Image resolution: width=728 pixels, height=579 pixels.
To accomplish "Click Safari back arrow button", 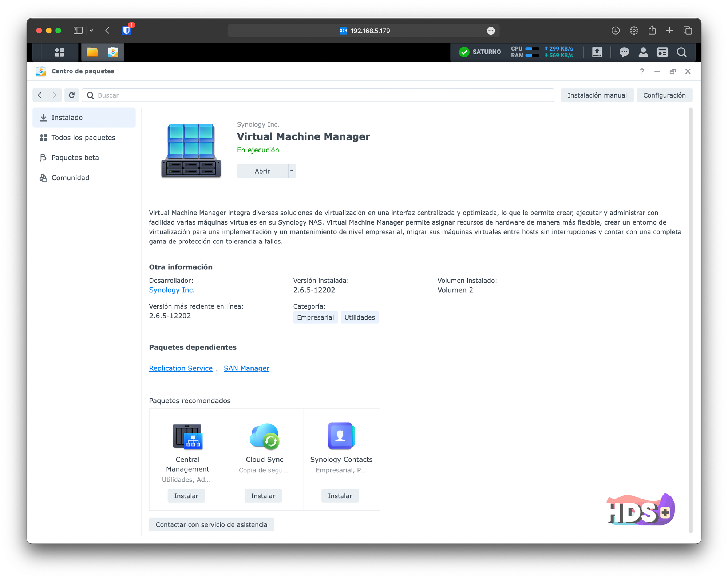I will click(x=107, y=31).
